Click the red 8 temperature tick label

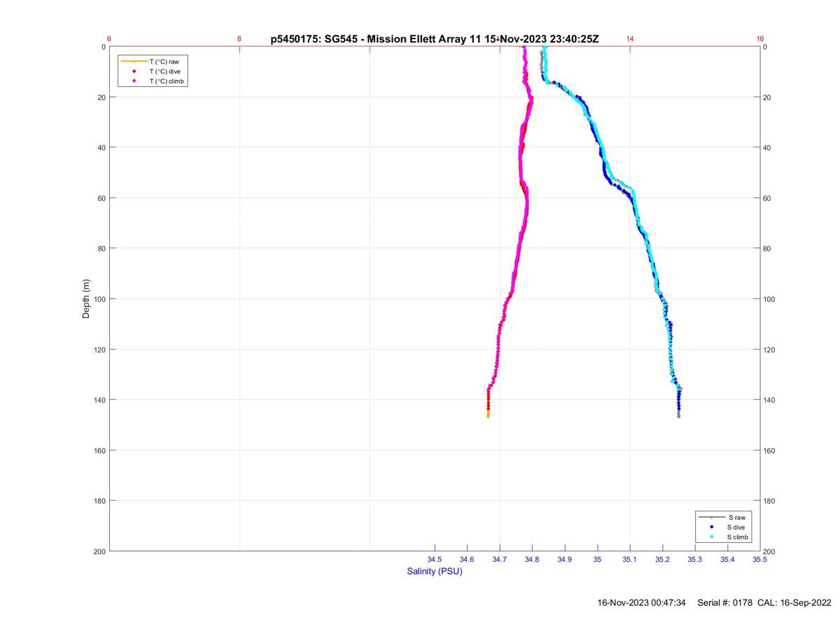tap(239, 39)
